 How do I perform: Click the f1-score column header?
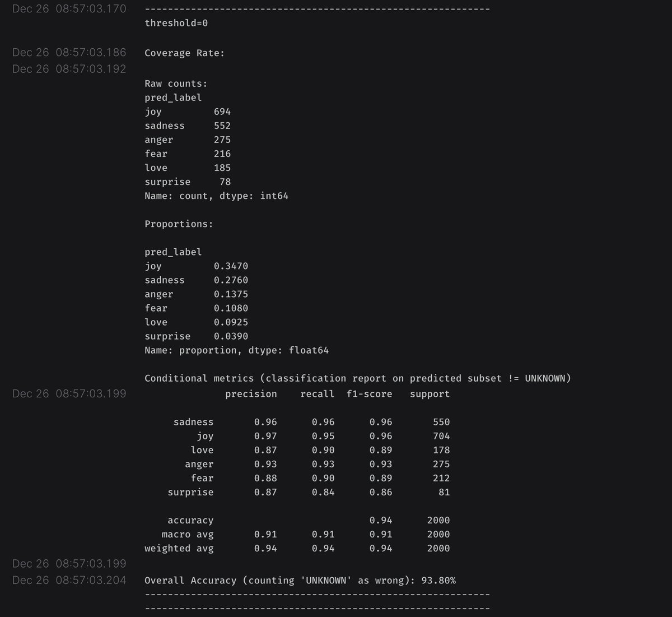click(369, 394)
